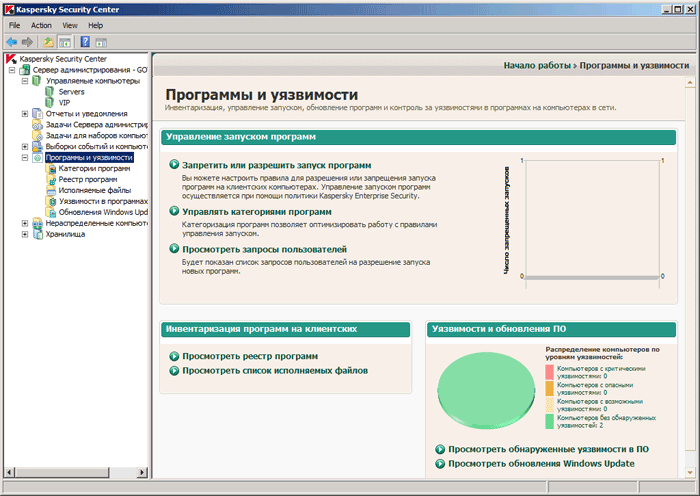Click the red critical vulnerabilities legend swatch
The height and width of the screenshot is (496, 700).
click(550, 372)
